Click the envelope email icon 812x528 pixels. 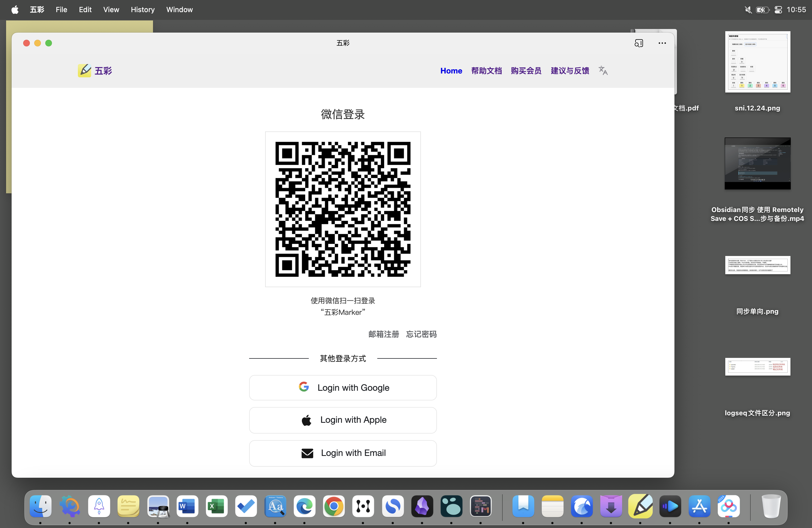[307, 453]
